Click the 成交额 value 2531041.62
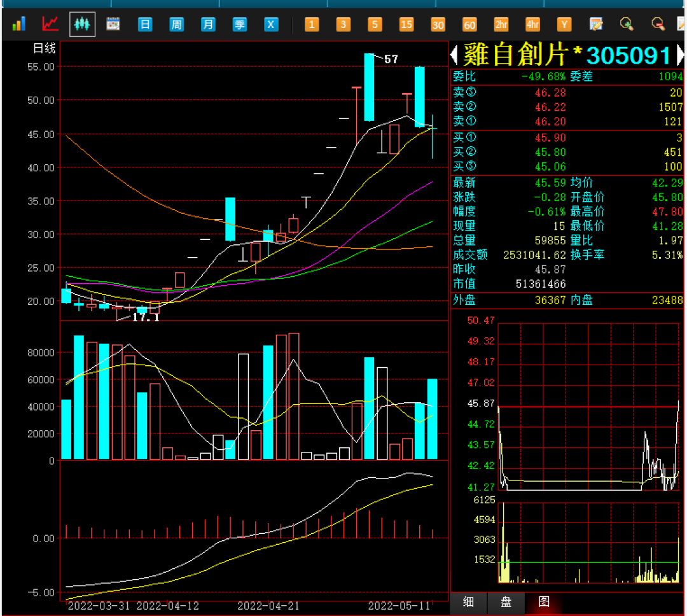 pyautogui.click(x=534, y=255)
